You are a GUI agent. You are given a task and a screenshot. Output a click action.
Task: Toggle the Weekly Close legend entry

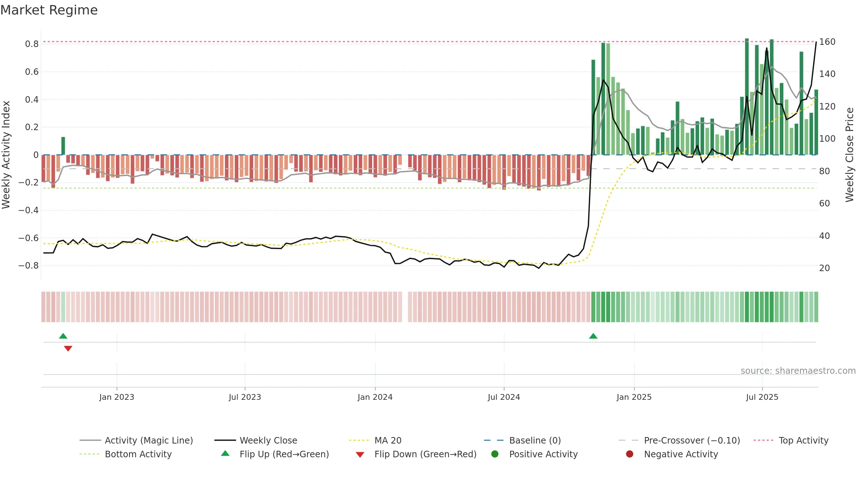256,440
